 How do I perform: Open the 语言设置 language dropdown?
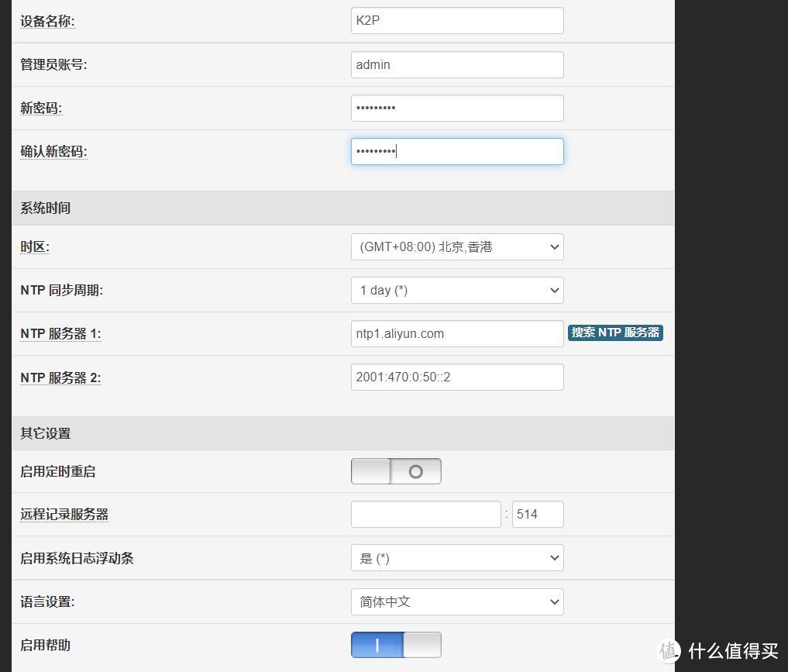pyautogui.click(x=456, y=601)
